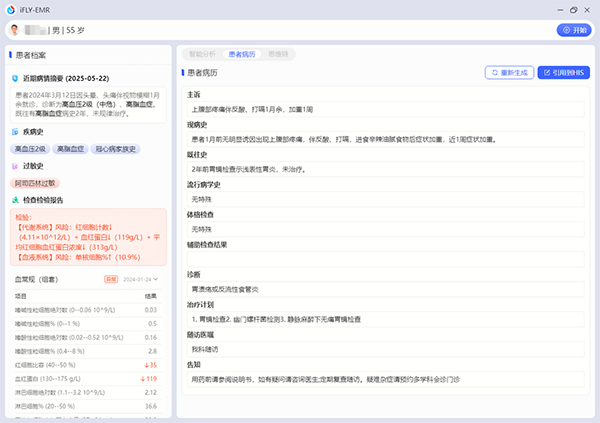The width and height of the screenshot is (600, 423).
Task: Click the 过敏史 section icon
Action: (15, 167)
